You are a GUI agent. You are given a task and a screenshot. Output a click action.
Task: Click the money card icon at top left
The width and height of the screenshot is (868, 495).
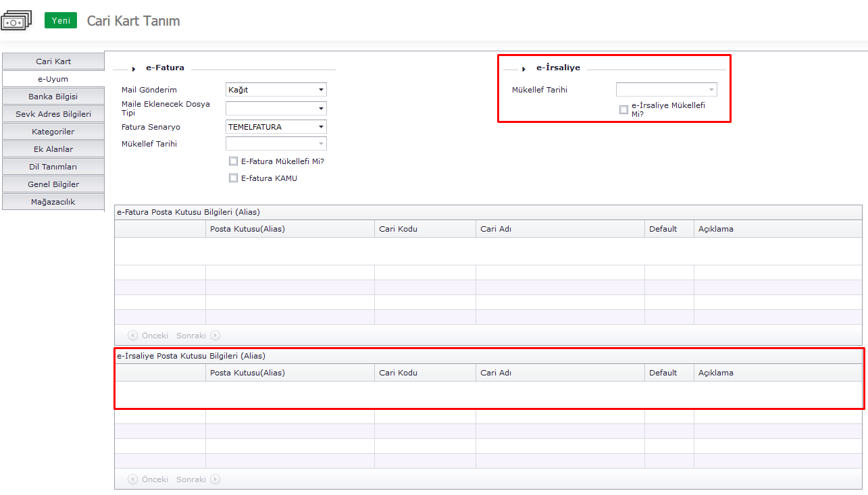[x=16, y=20]
